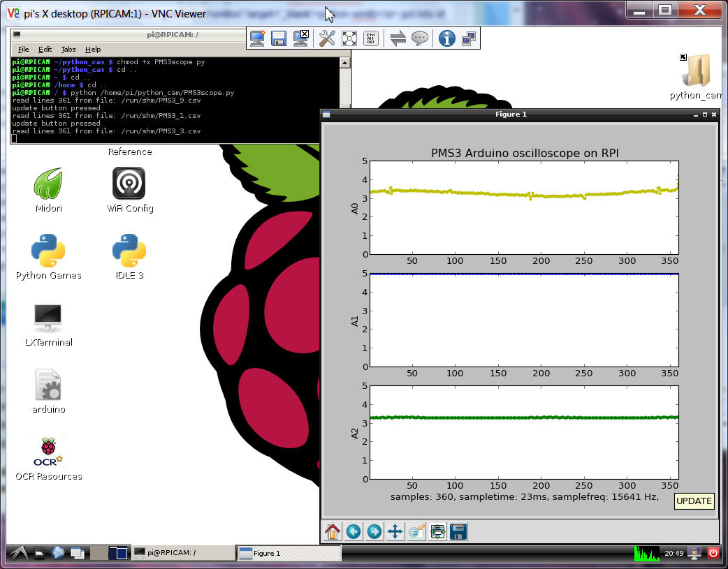This screenshot has height=569, width=728.
Task: Open the VNC chat bubble icon
Action: pyautogui.click(x=420, y=38)
